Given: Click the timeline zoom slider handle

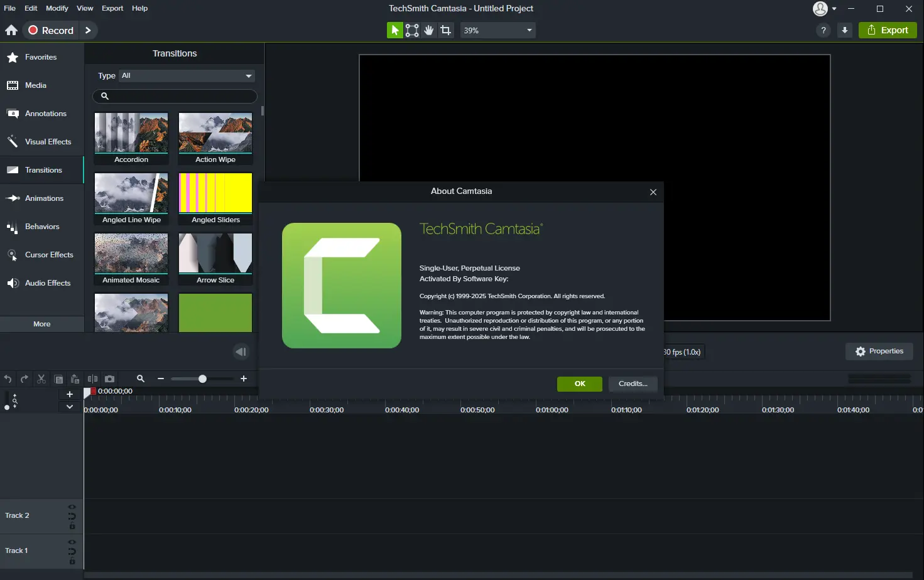Looking at the screenshot, I should pyautogui.click(x=202, y=379).
